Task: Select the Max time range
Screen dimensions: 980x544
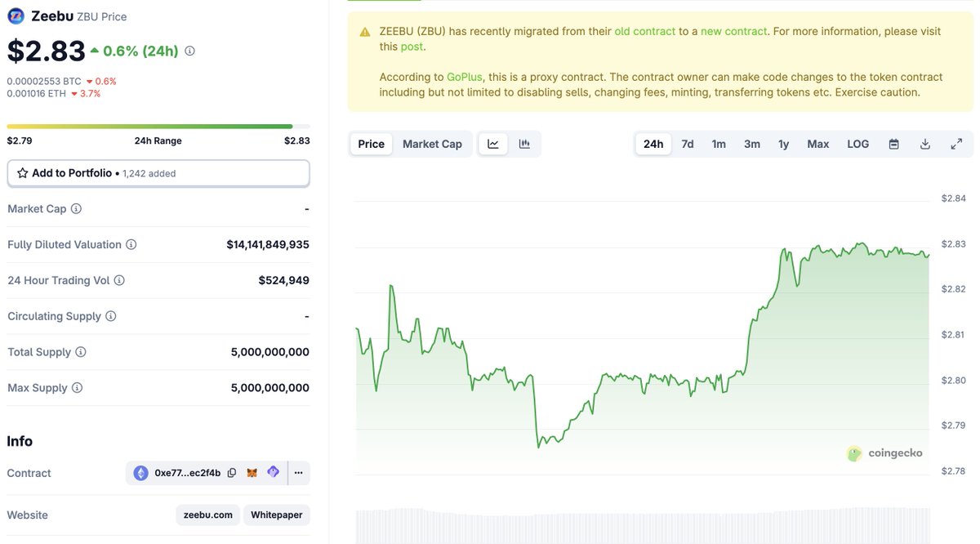Action: [x=818, y=144]
